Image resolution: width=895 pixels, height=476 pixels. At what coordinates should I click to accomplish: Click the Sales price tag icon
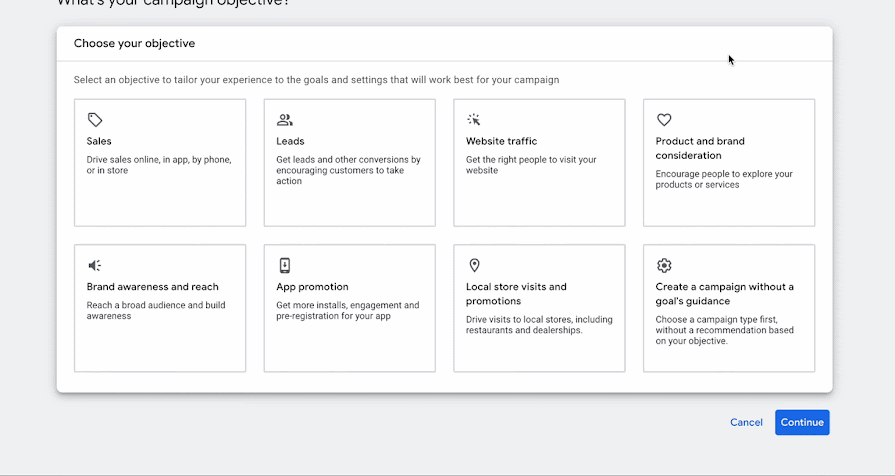[95, 120]
